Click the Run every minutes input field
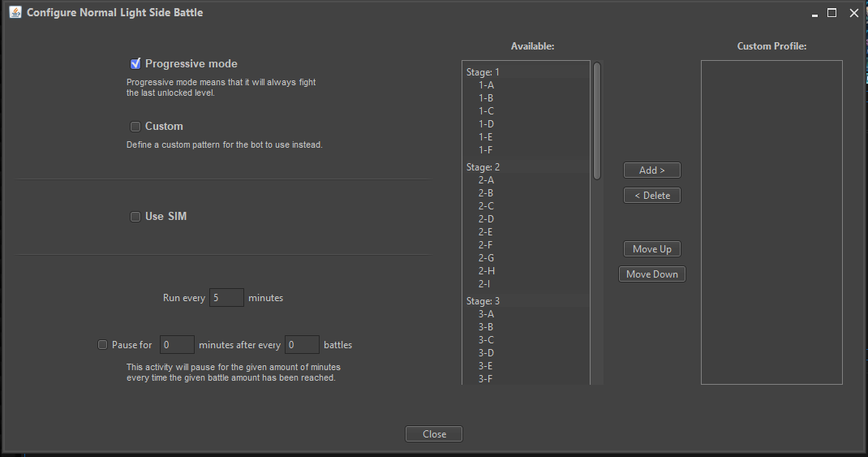This screenshot has height=457, width=868. (x=226, y=298)
